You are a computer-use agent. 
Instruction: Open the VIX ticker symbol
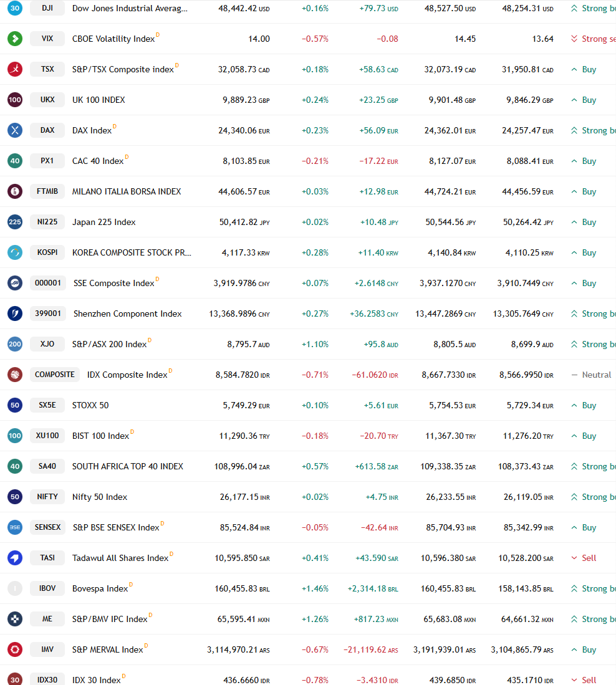tap(47, 39)
